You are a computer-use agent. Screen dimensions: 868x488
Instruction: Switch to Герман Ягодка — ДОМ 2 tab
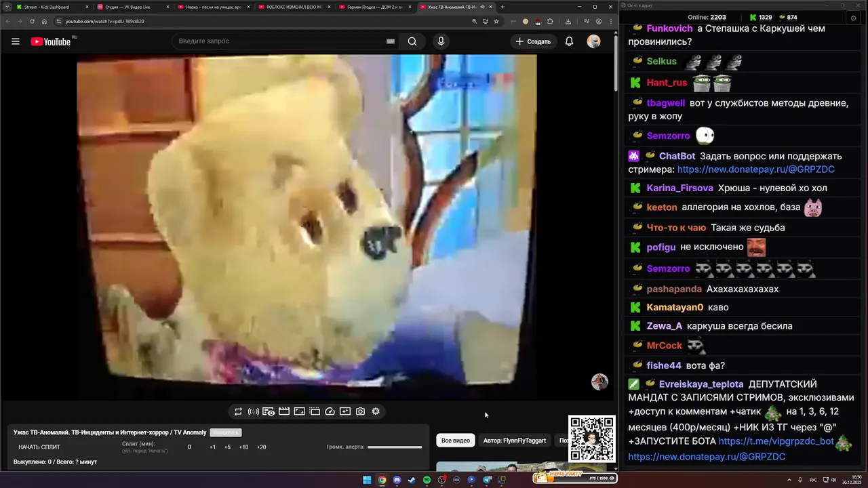click(374, 7)
